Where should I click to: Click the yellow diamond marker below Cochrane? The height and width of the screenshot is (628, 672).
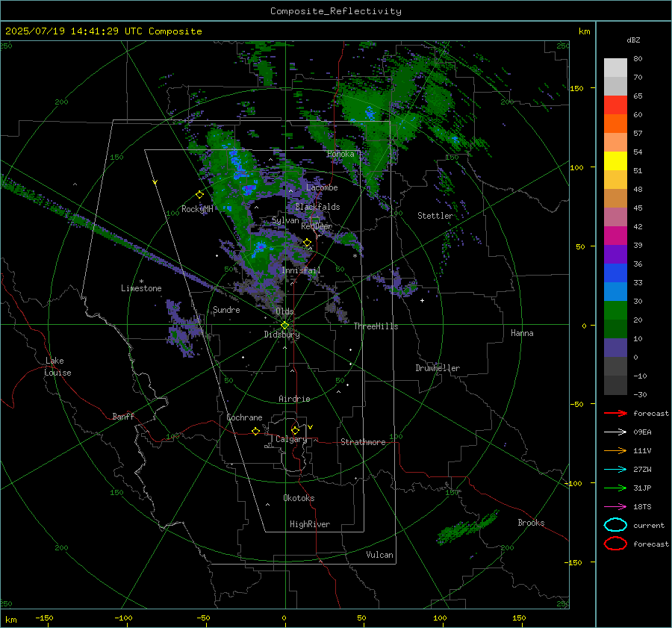(x=256, y=431)
